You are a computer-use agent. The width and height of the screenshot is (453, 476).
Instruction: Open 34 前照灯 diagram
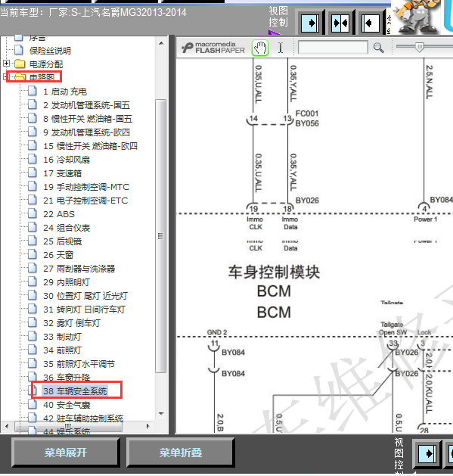point(63,350)
